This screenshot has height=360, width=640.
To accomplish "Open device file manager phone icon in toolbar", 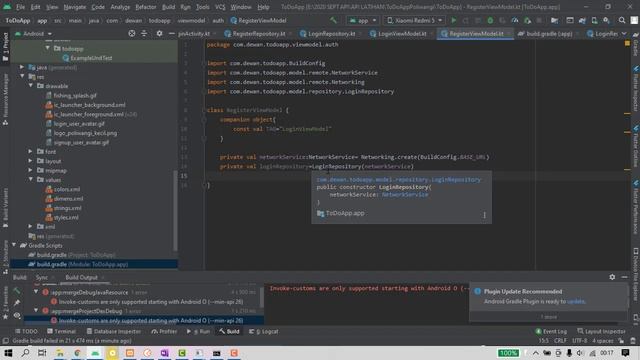I will point(594,20).
